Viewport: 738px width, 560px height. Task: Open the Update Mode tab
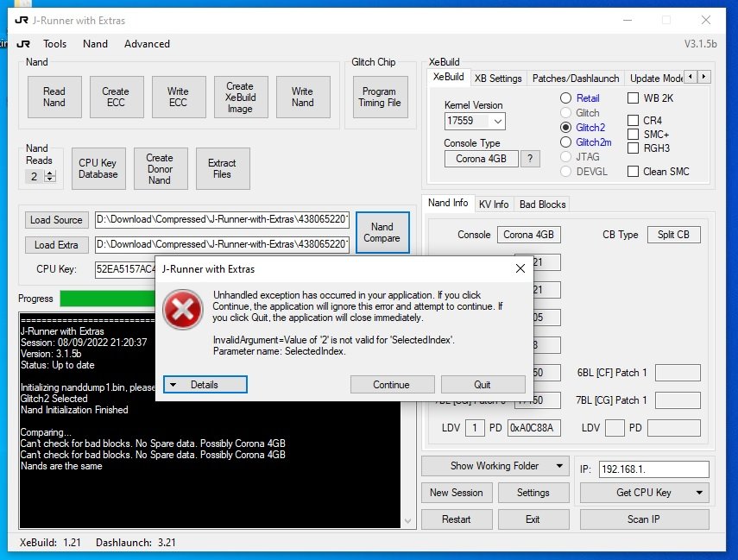[x=655, y=79]
